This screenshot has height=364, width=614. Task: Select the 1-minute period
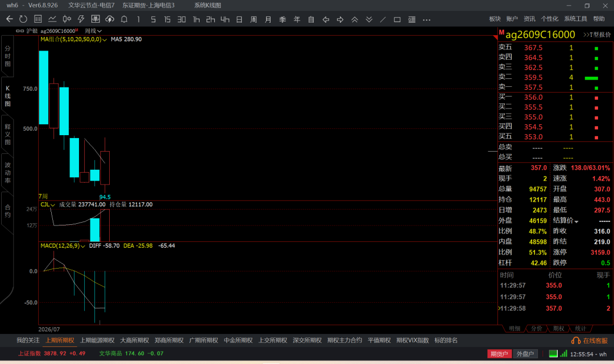pos(139,19)
